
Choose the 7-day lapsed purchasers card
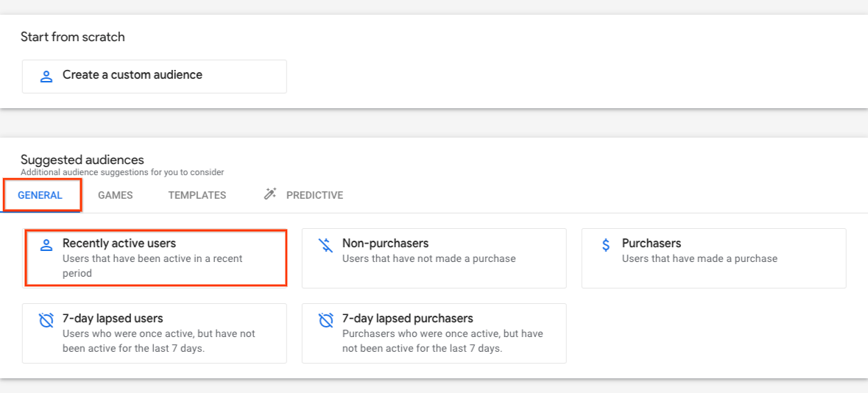(434, 333)
